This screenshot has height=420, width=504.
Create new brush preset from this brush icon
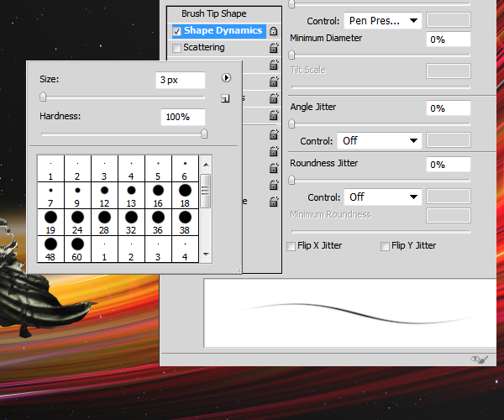pos(225,98)
